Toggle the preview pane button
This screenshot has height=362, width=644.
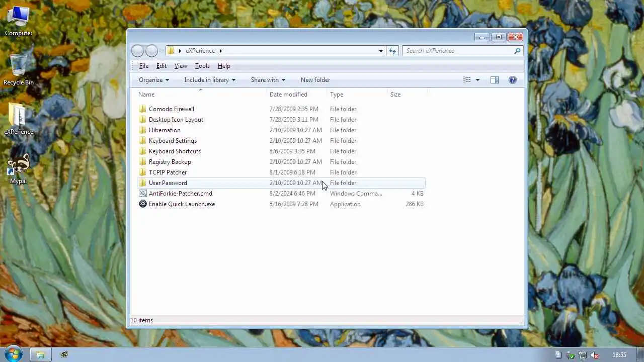pos(495,80)
